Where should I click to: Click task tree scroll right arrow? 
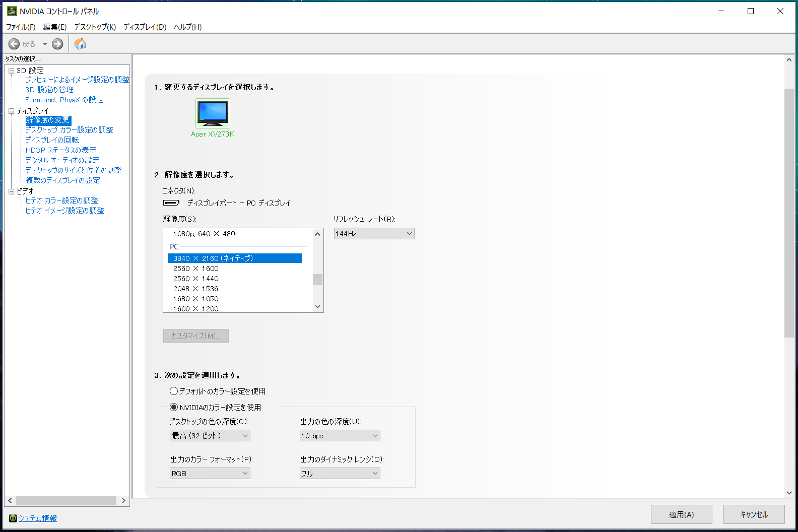point(124,501)
